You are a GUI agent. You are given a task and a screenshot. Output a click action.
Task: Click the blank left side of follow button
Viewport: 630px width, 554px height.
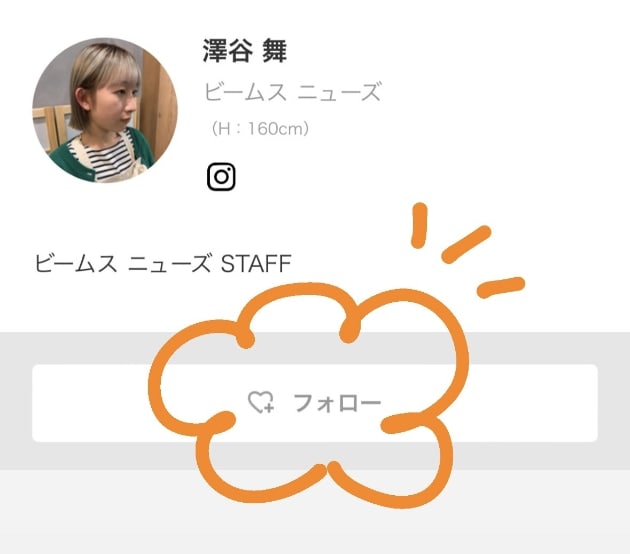(90, 403)
